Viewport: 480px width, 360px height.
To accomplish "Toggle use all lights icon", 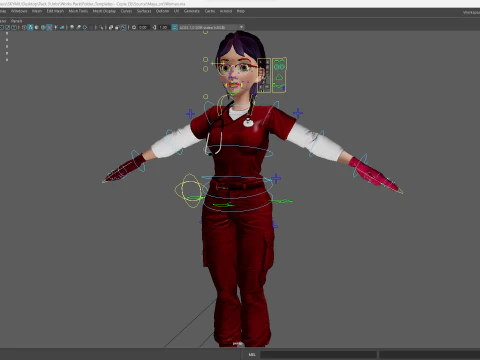I will 56,27.
